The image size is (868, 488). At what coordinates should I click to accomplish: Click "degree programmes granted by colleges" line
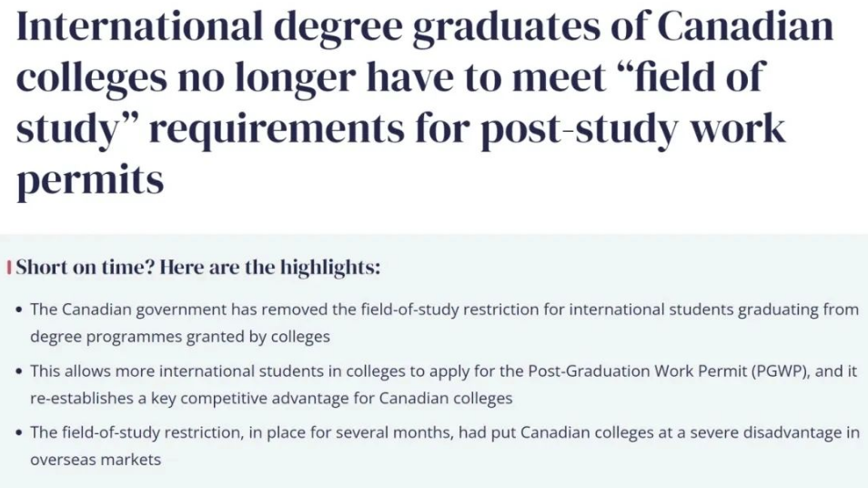[180, 337]
